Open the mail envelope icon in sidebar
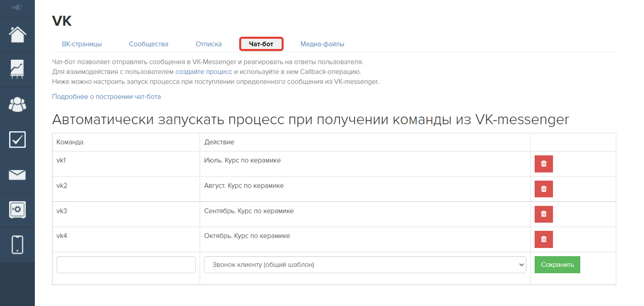 [x=17, y=175]
